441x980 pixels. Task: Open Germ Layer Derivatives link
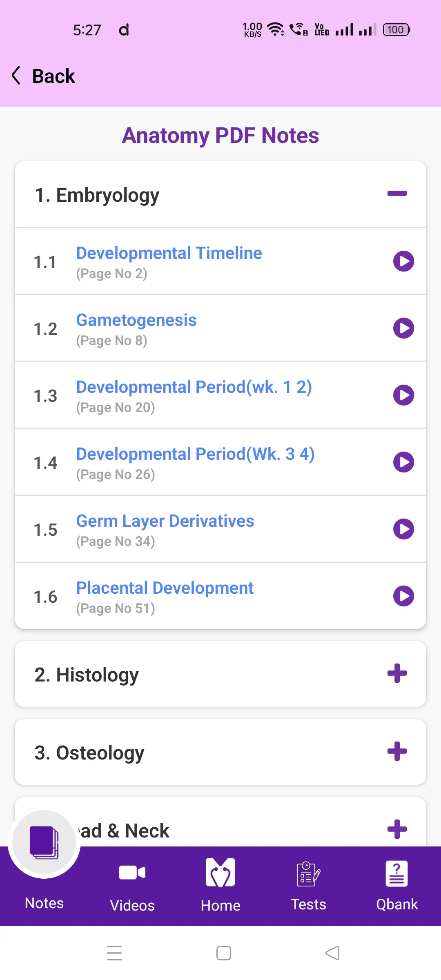165,521
